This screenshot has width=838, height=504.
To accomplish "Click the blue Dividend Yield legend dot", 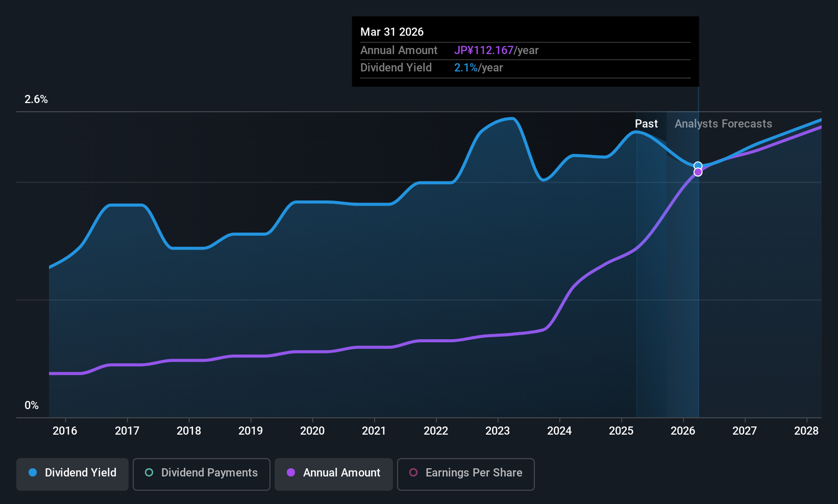I will pos(33,472).
